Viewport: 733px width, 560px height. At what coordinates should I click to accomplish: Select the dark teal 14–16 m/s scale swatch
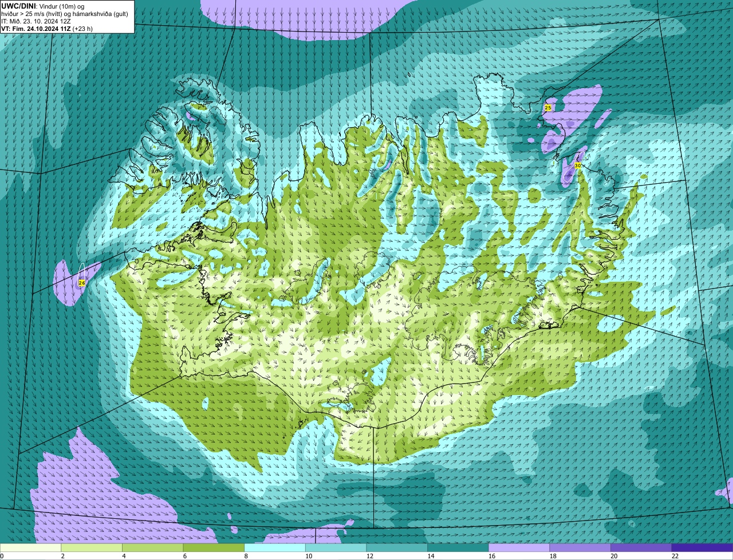click(458, 547)
